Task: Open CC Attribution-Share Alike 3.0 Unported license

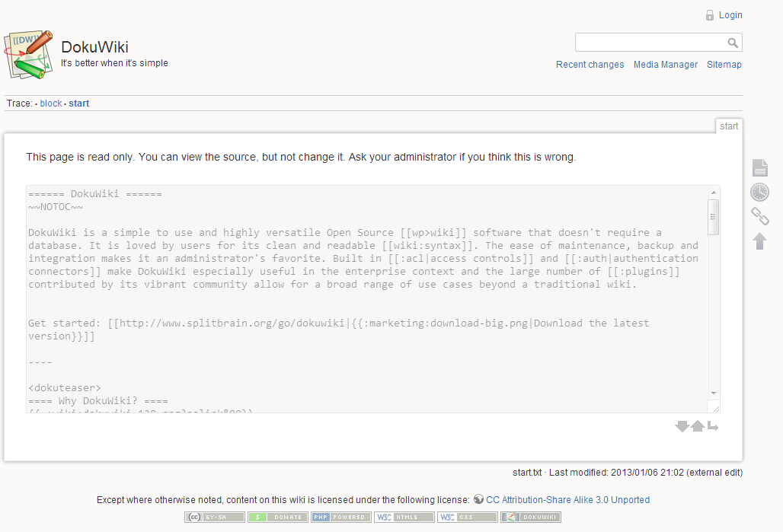Action: coord(567,499)
